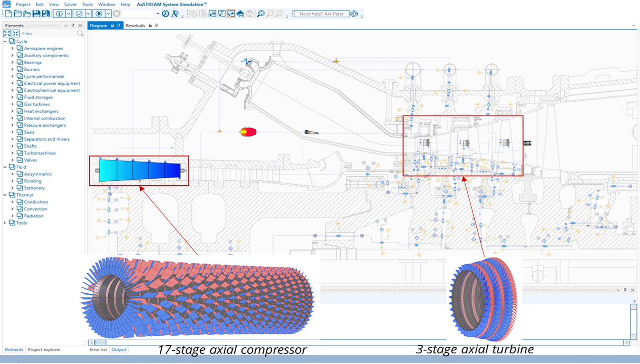
Task: Select Axisymmetric under Fluid
Action: 37,174
